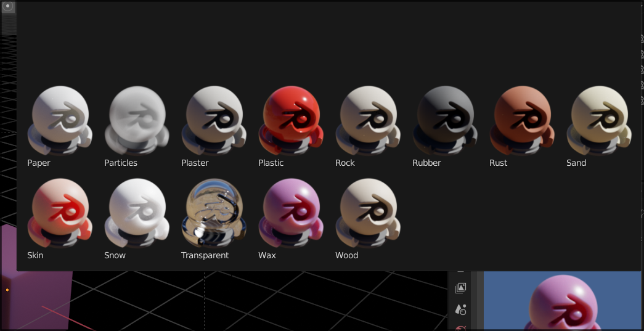644x331 pixels.
Task: Select the pink Wax material
Action: pyautogui.click(x=291, y=213)
